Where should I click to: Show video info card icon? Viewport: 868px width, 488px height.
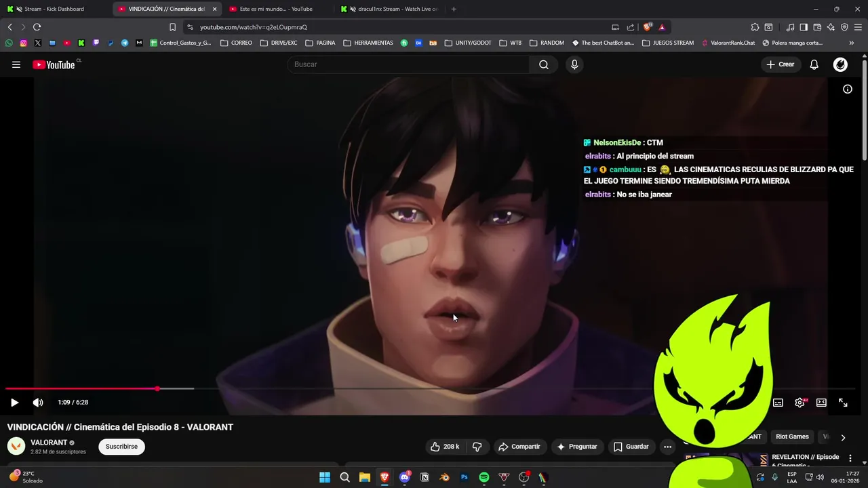pos(847,89)
